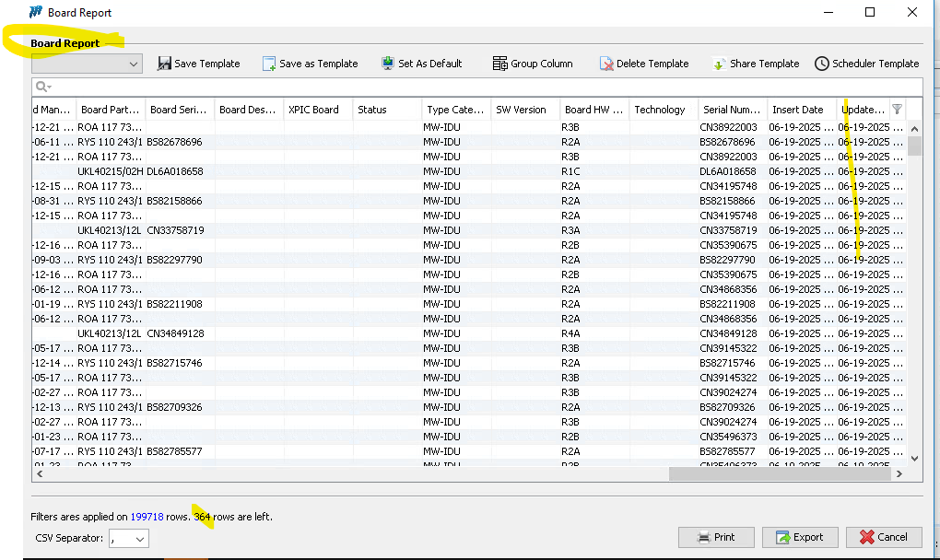940x560 pixels.
Task: Click the Share Template icon
Action: pos(719,64)
